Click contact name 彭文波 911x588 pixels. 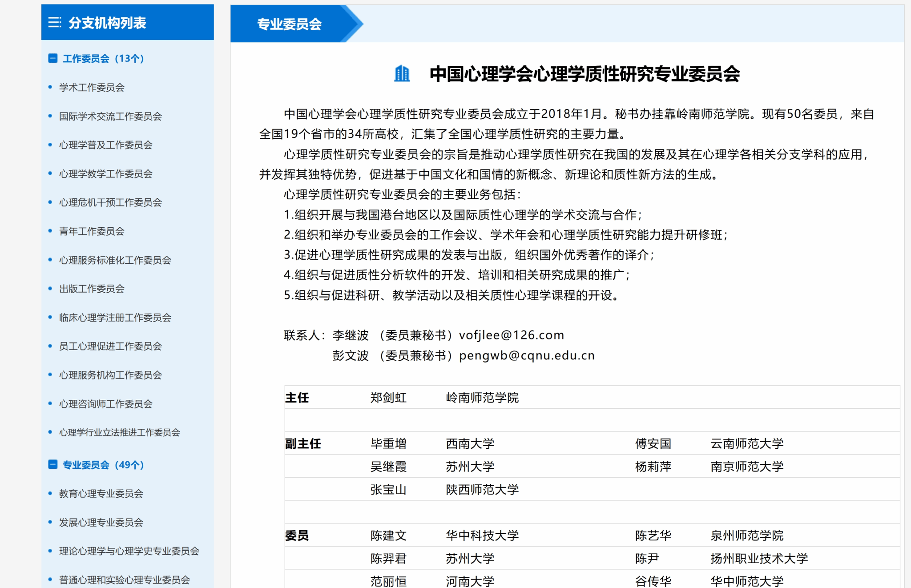(351, 355)
